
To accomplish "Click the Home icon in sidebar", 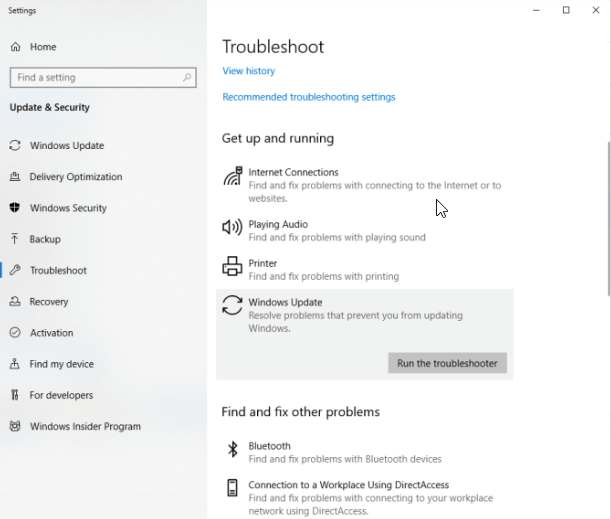I will tap(16, 47).
